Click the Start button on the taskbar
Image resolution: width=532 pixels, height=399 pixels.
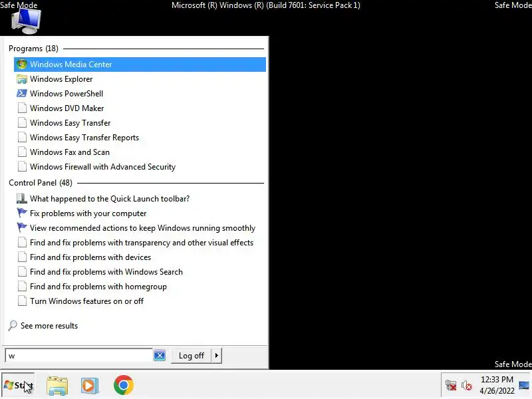18,385
